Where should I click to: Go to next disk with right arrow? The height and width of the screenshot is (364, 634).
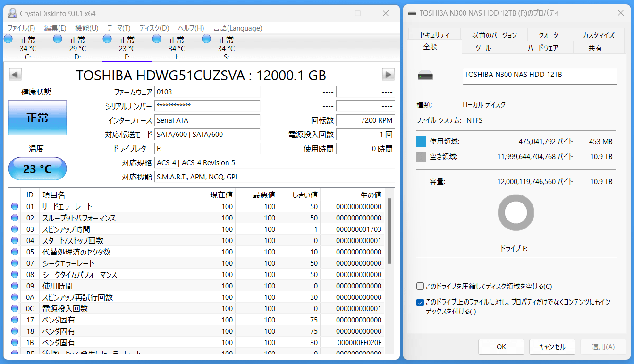pyautogui.click(x=388, y=75)
